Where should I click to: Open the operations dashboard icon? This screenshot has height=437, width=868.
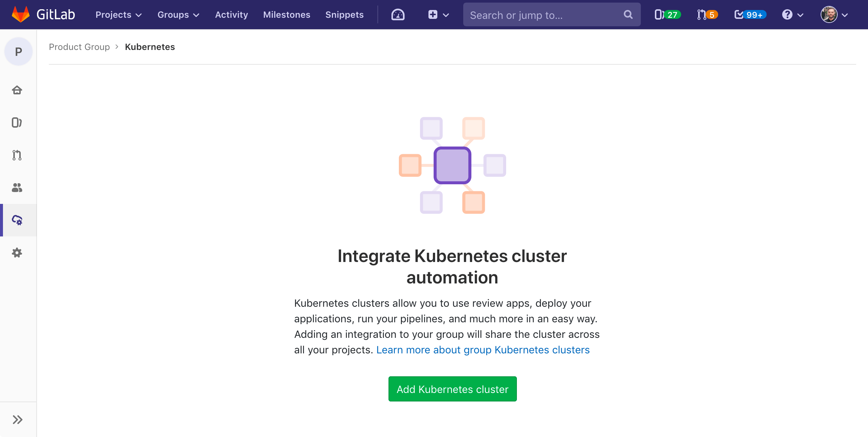397,15
